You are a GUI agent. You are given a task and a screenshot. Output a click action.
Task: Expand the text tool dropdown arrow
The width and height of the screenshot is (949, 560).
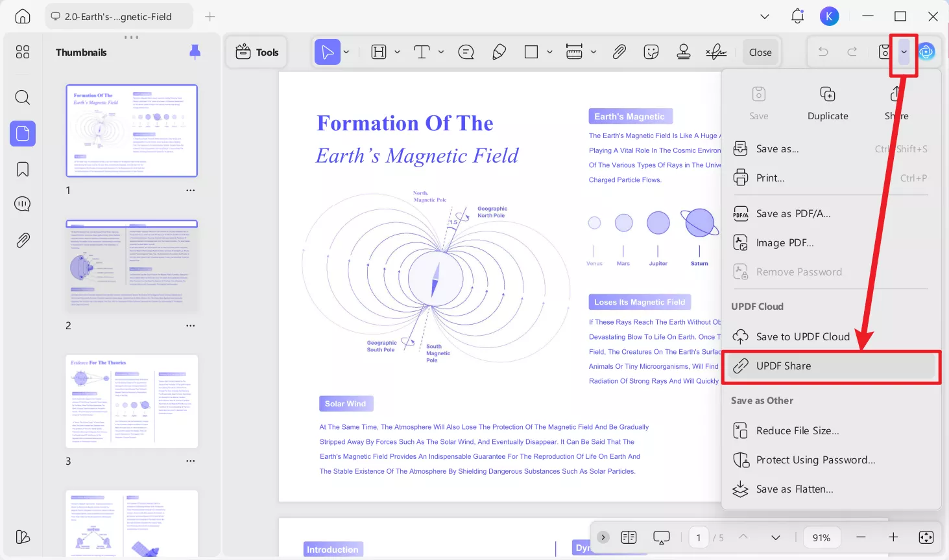441,52
